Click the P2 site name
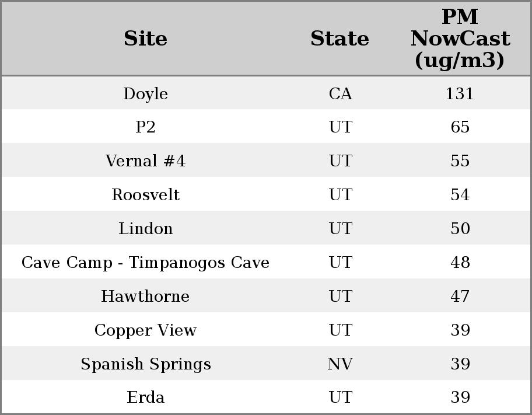 (x=145, y=127)
